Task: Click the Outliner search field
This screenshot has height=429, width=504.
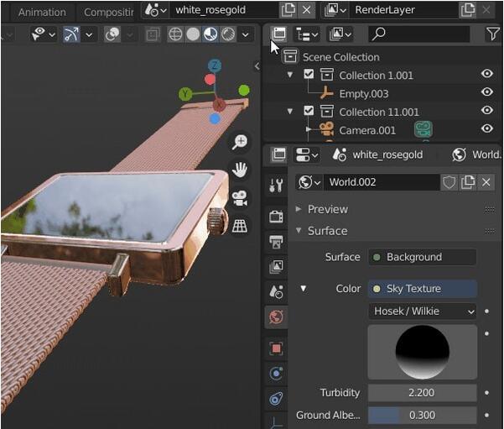Action: (x=418, y=34)
